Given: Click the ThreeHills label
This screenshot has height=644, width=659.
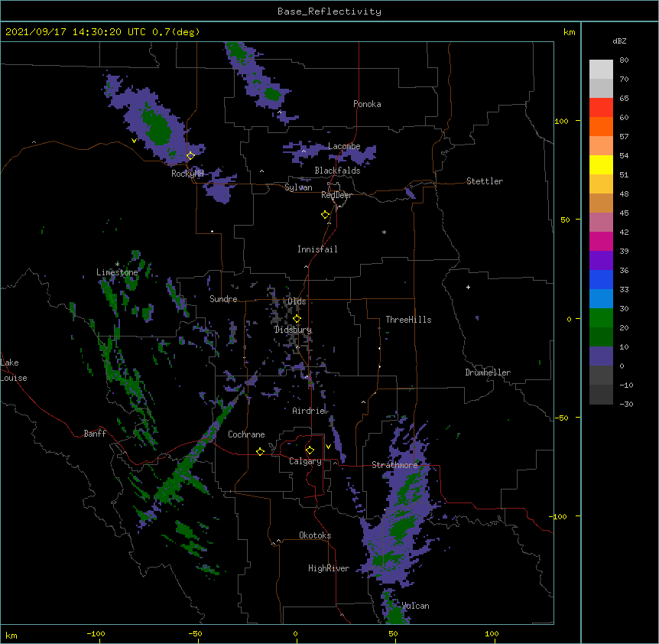Looking at the screenshot, I should [408, 320].
